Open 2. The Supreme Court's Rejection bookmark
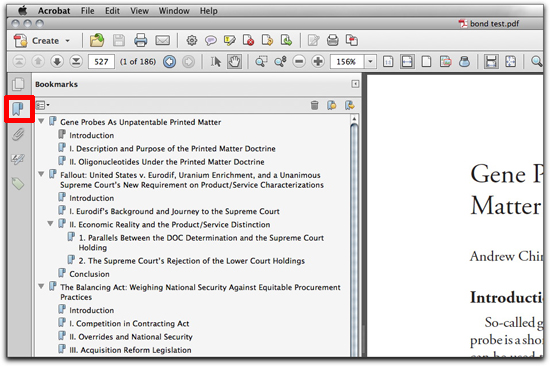Image resolution: width=550 pixels, height=366 pixels. [x=192, y=261]
